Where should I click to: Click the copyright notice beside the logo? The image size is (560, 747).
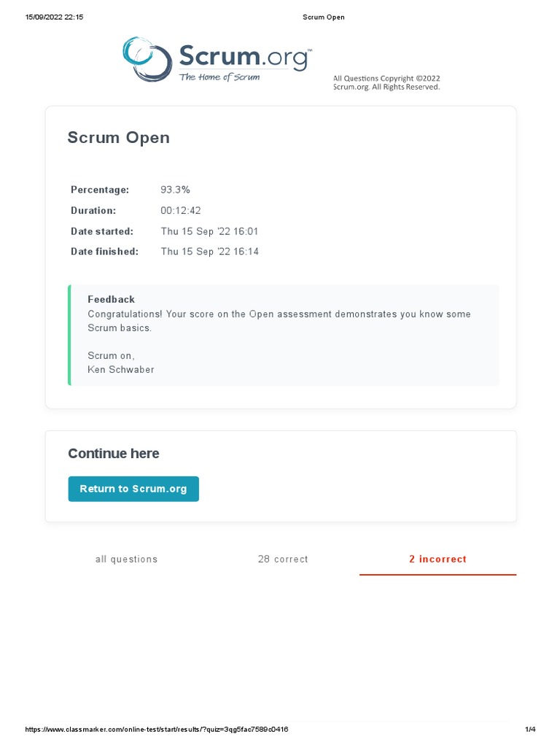tap(386, 82)
